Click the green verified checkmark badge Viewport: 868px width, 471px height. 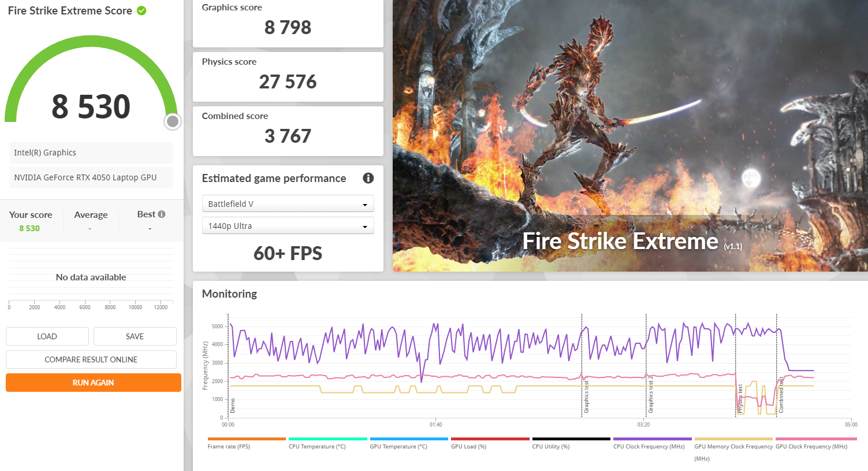(x=140, y=10)
